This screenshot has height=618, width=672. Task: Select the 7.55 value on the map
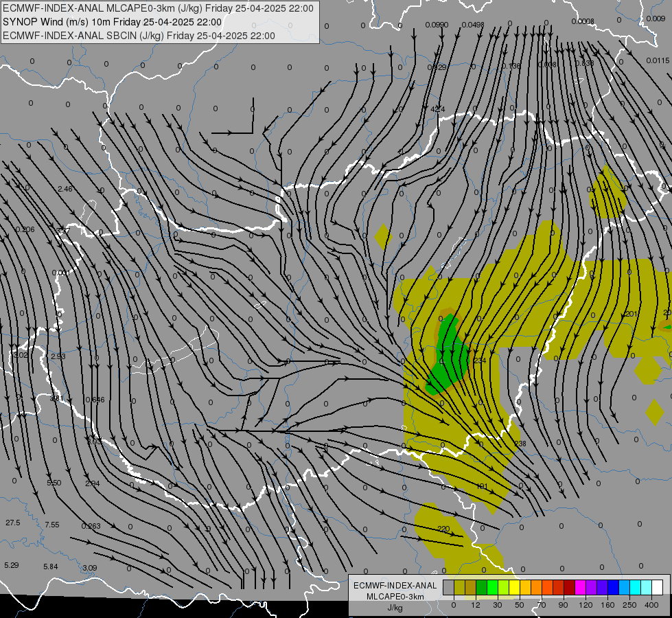[52, 525]
